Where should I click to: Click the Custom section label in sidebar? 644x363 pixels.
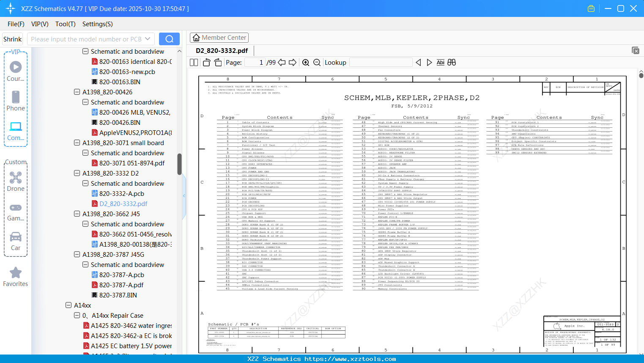pyautogui.click(x=16, y=162)
